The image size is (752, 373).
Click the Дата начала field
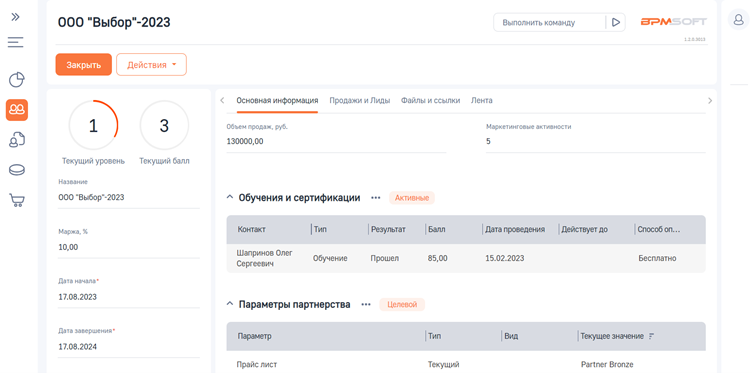129,297
